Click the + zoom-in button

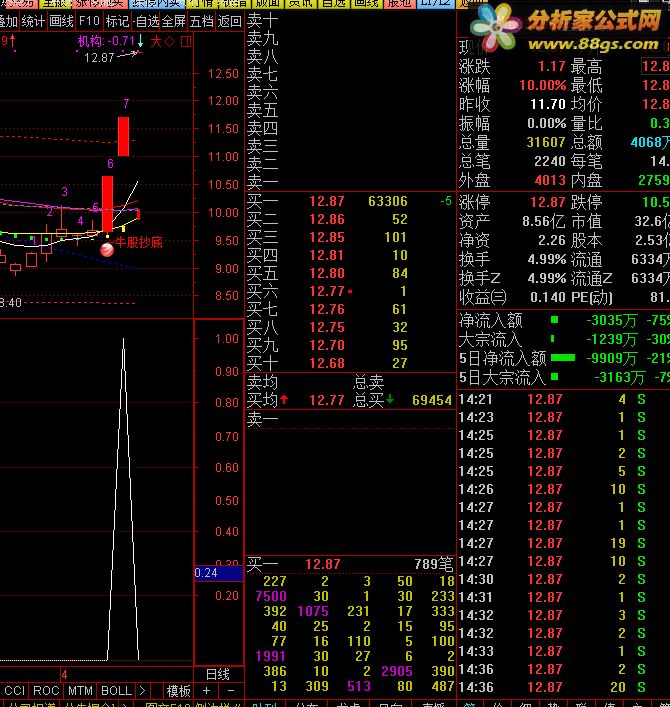207,691
